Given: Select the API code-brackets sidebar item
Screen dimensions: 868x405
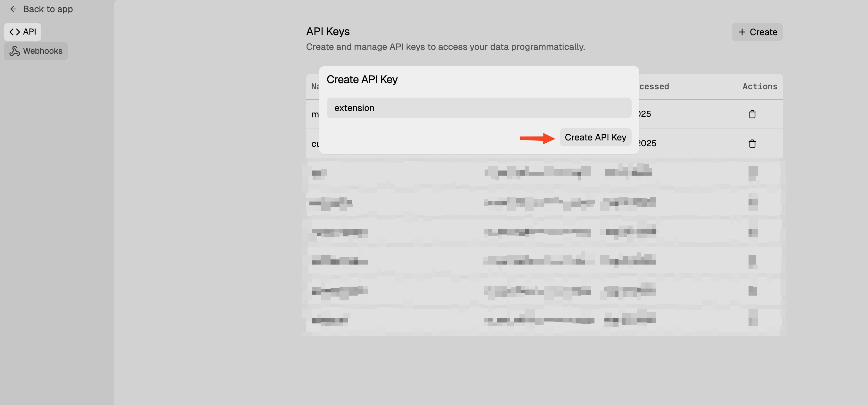Looking at the screenshot, I should point(22,32).
